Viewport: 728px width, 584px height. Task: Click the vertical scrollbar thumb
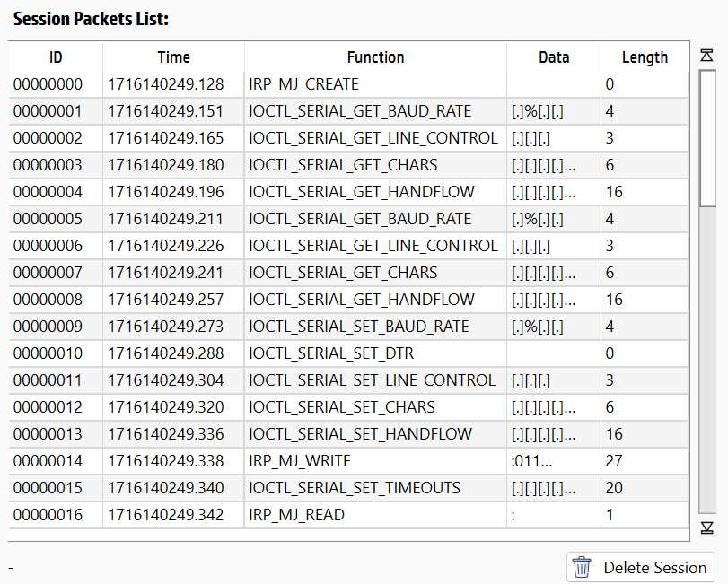coord(707,138)
